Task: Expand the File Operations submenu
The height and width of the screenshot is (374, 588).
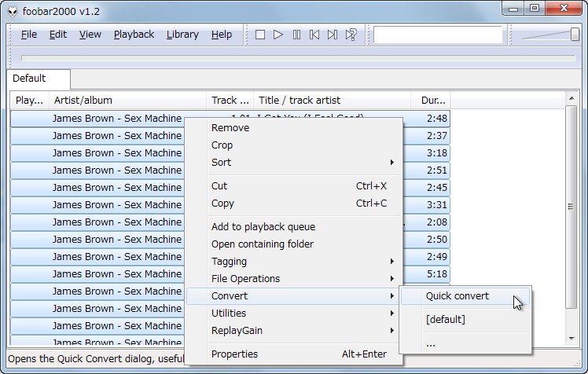Action: tap(294, 278)
